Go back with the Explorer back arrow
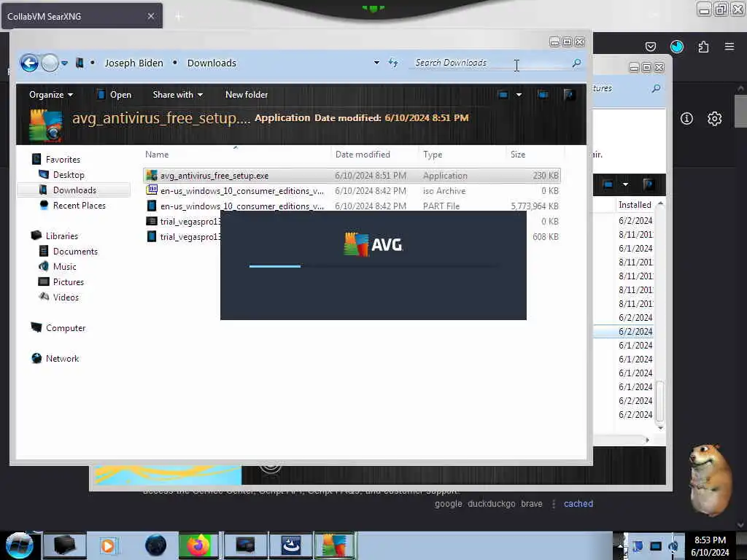747x560 pixels. (x=29, y=63)
